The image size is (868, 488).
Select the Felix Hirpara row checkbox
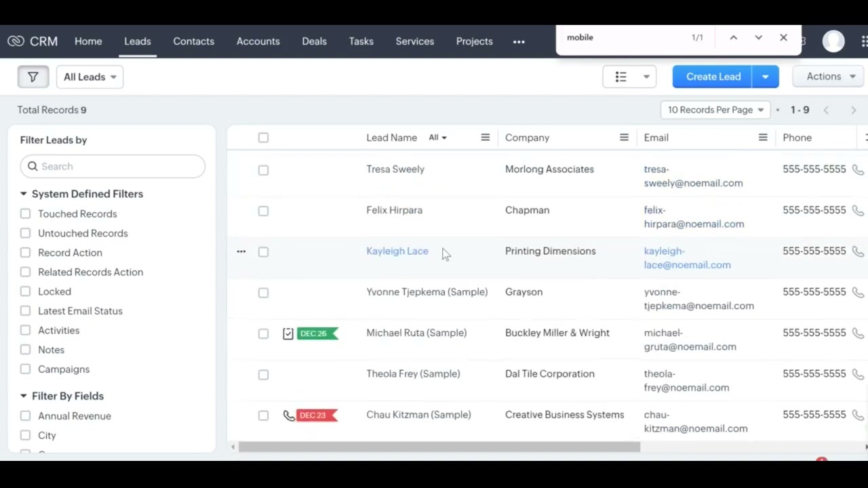tap(263, 211)
